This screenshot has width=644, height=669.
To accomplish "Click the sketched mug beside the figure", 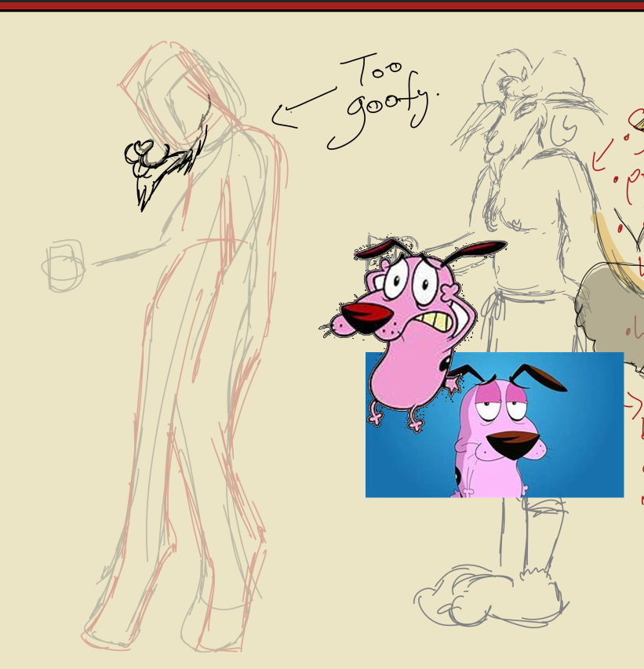I will click(64, 266).
